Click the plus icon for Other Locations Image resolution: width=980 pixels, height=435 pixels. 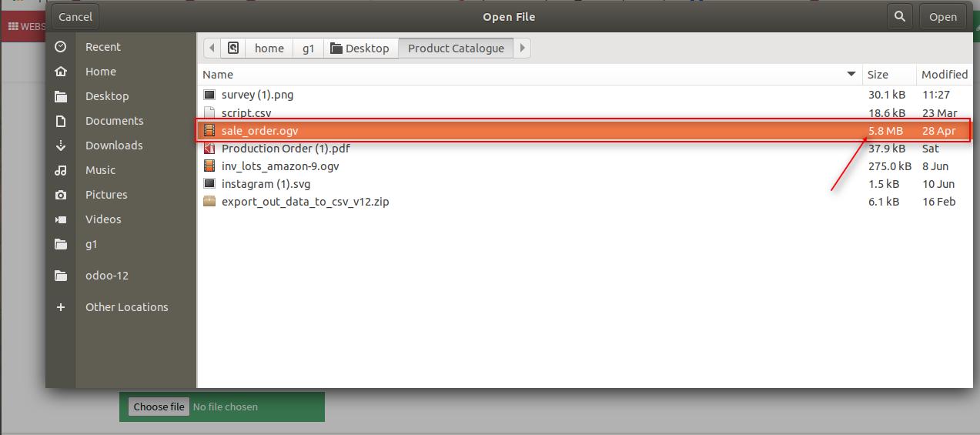61,307
